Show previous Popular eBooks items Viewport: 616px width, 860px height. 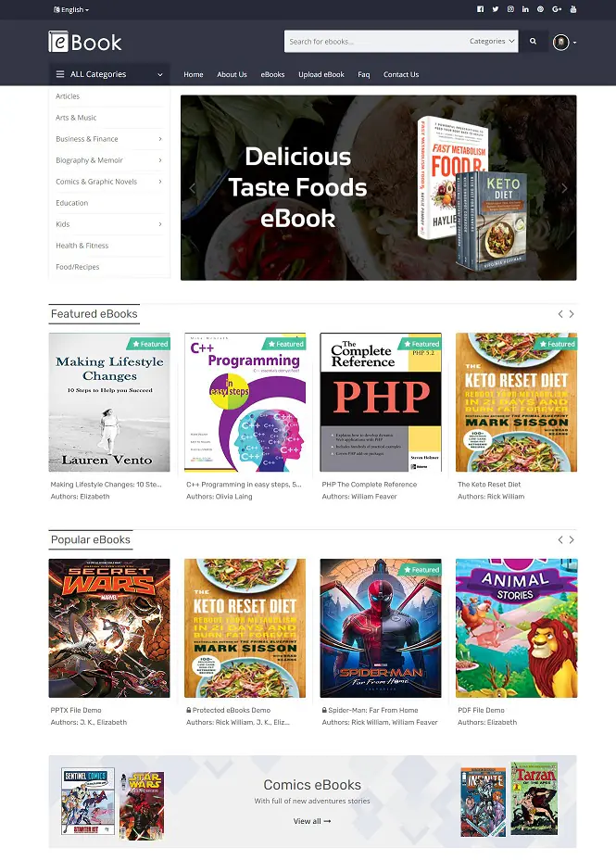tap(560, 539)
